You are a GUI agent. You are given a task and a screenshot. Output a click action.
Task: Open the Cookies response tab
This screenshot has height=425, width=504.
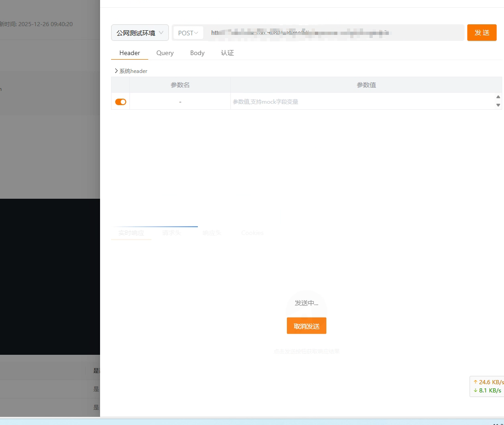pyautogui.click(x=252, y=233)
